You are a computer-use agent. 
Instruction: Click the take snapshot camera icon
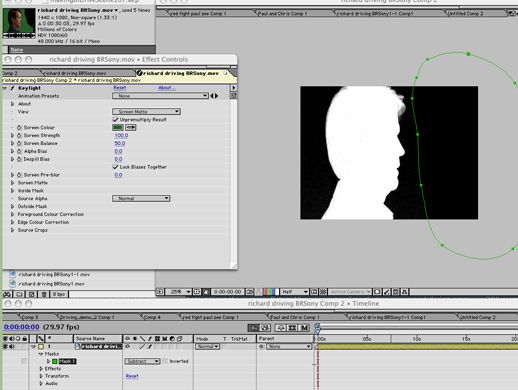click(x=249, y=292)
